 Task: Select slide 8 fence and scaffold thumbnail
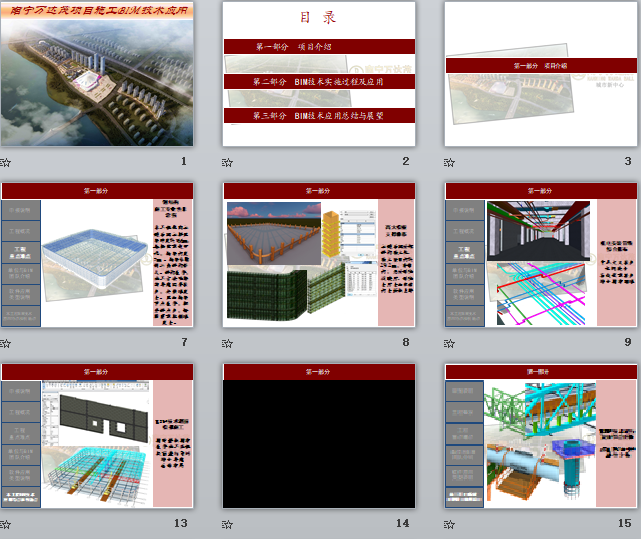319,255
